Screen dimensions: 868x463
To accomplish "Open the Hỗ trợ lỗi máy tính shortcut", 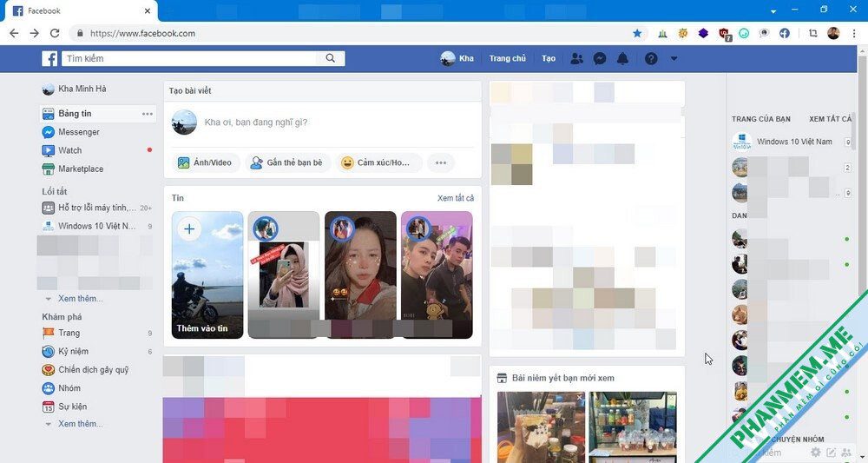I will coord(89,208).
